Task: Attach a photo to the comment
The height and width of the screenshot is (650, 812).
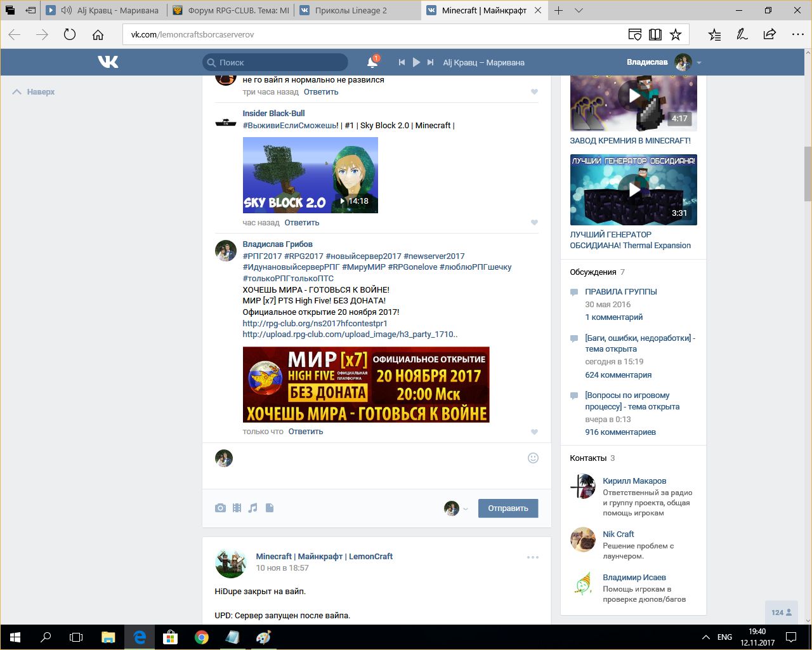Action: click(x=220, y=508)
